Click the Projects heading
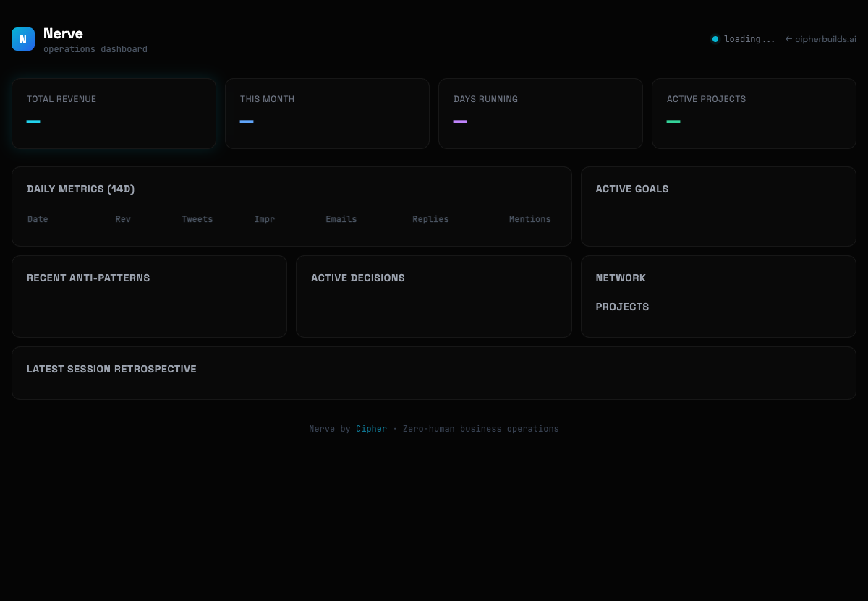Image resolution: width=868 pixels, height=601 pixels. click(622, 307)
